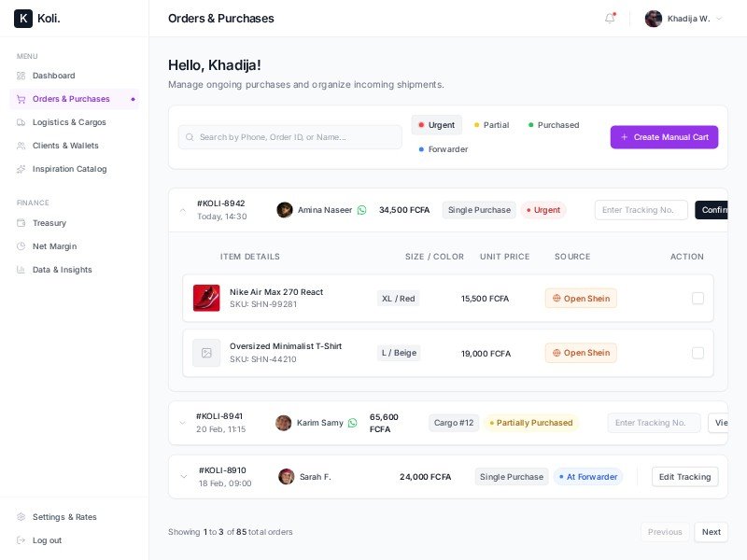Collapse order #KOLI-8942 details
747x560 pixels.
(183, 210)
